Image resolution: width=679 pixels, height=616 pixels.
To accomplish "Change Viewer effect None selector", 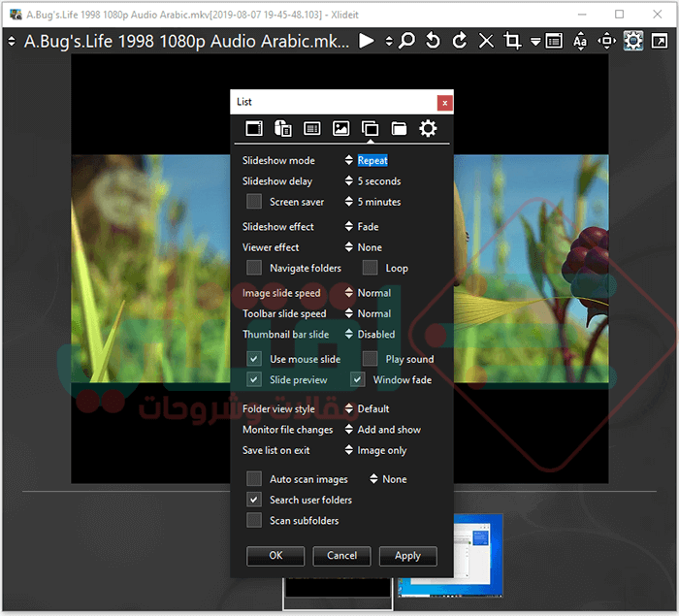I will tap(348, 247).
